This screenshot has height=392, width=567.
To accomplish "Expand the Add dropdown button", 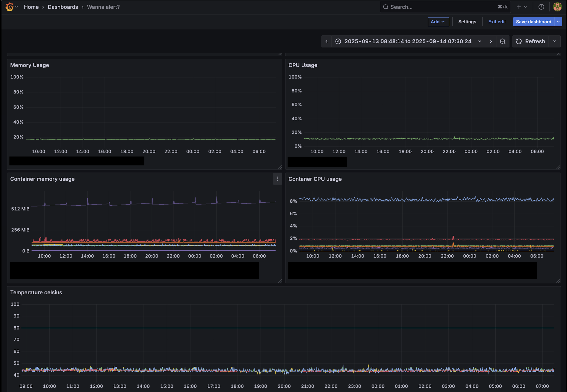I will [x=438, y=22].
